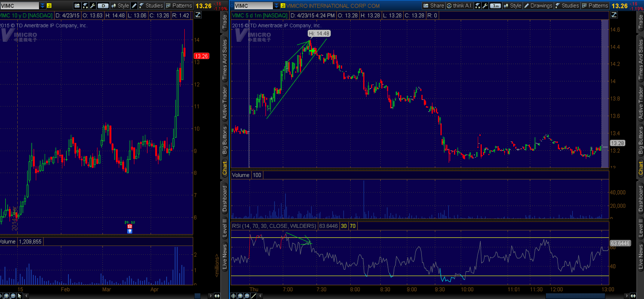Click the Volume study label in right chart

(241, 175)
